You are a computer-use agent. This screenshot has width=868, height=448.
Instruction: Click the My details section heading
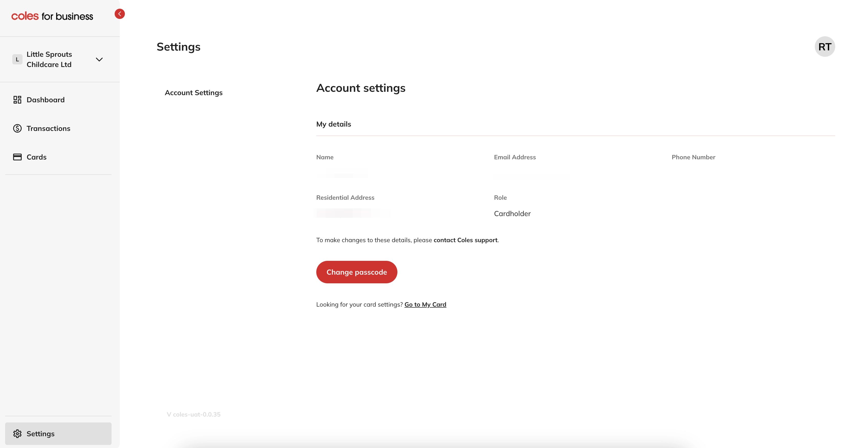[333, 124]
